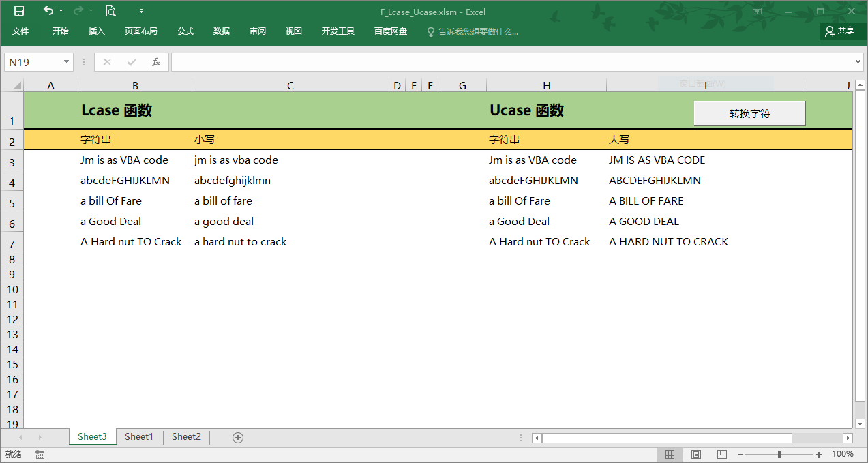Click the Insert Function fx icon
Image resolution: width=868 pixels, height=463 pixels.
click(155, 62)
